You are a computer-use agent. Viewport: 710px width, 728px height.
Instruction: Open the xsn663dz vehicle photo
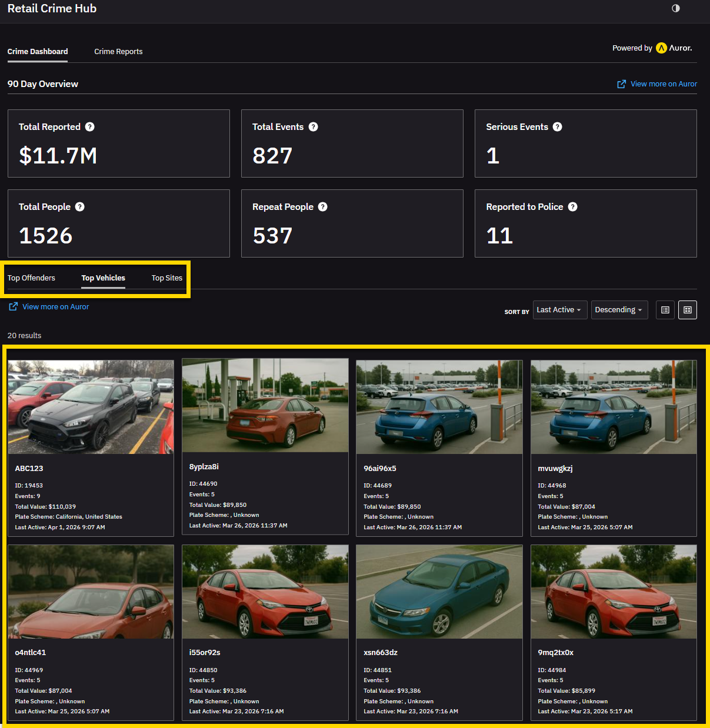tap(439, 592)
